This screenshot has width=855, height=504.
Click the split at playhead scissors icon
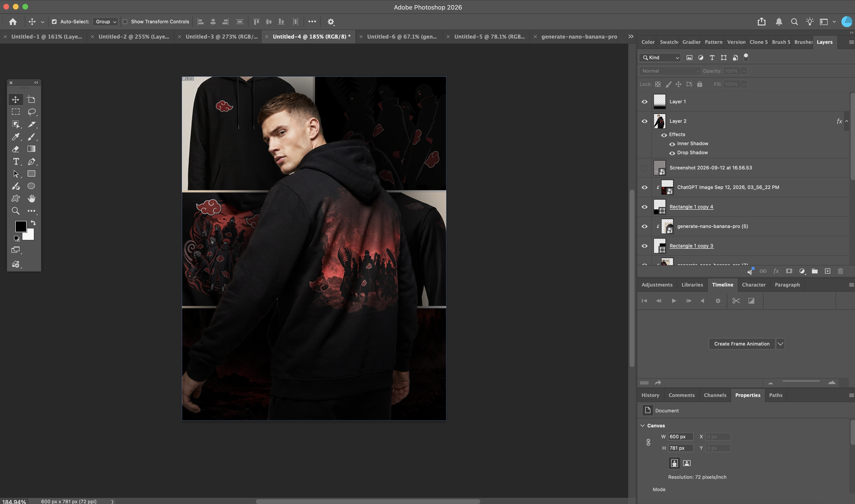(x=736, y=301)
